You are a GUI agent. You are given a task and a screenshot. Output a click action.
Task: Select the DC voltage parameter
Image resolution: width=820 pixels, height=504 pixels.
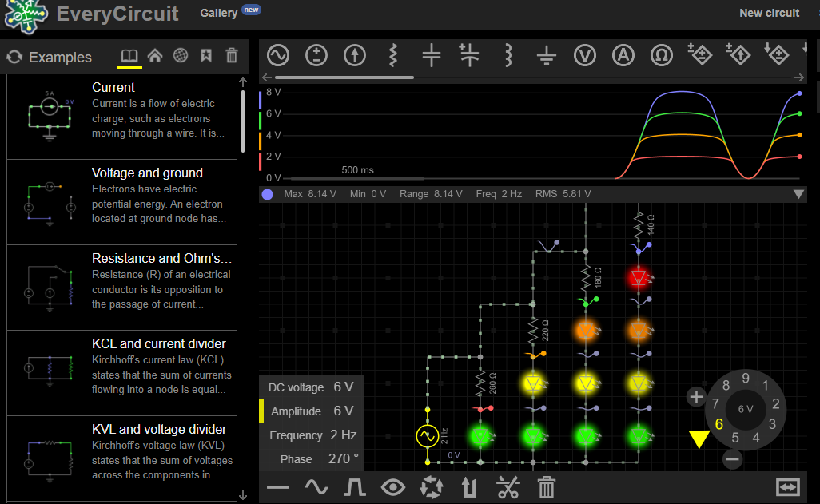(311, 387)
